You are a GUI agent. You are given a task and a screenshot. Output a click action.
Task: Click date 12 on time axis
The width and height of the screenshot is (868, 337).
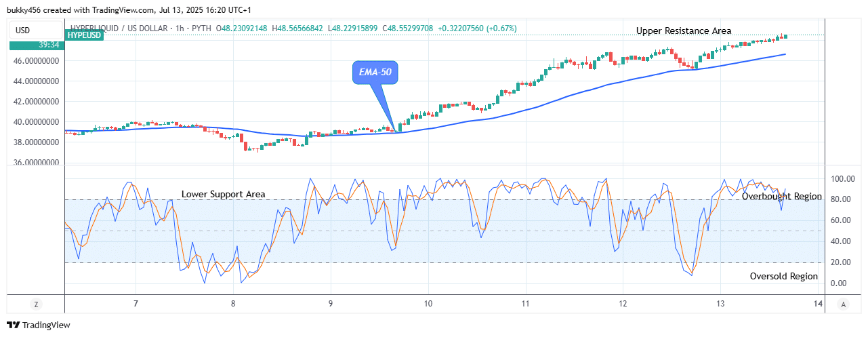(x=623, y=304)
